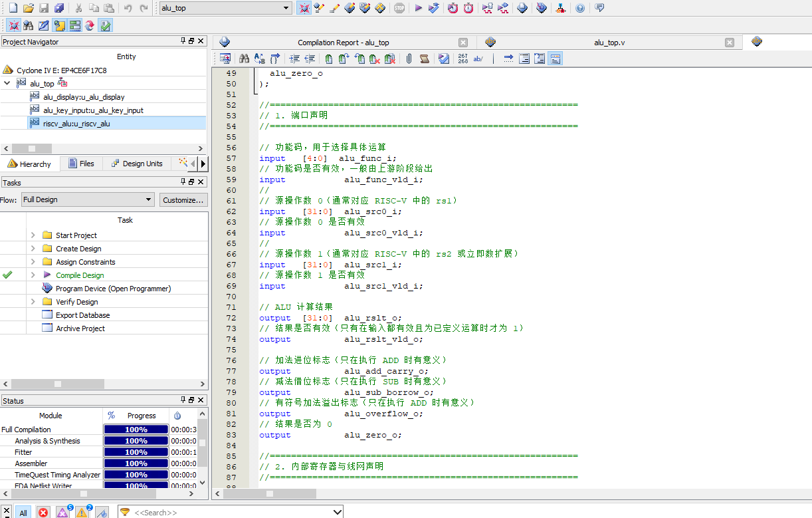Open the Flow Full Design dropdown
The height and width of the screenshot is (518, 812).
(x=88, y=199)
